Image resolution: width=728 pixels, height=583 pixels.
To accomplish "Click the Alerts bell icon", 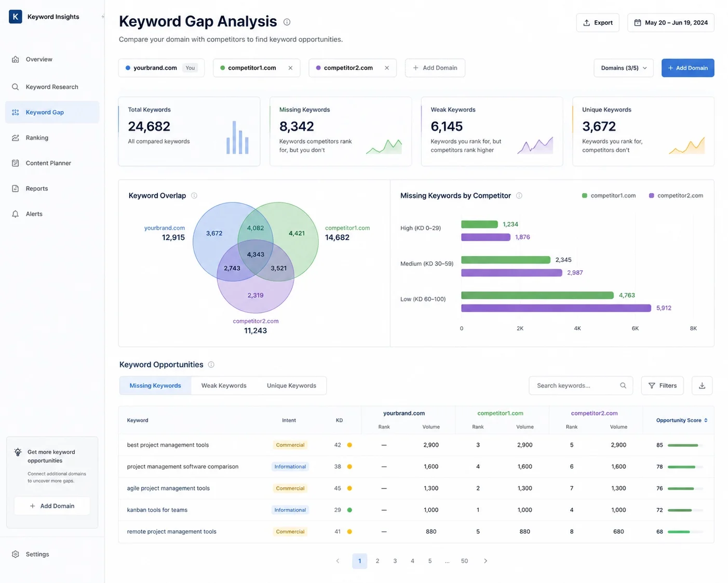I will point(16,214).
